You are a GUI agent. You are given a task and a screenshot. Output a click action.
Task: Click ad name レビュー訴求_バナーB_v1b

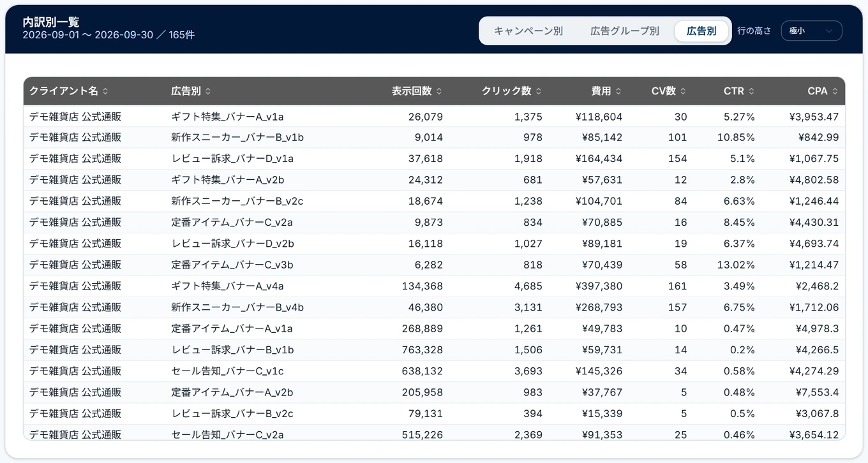click(232, 349)
